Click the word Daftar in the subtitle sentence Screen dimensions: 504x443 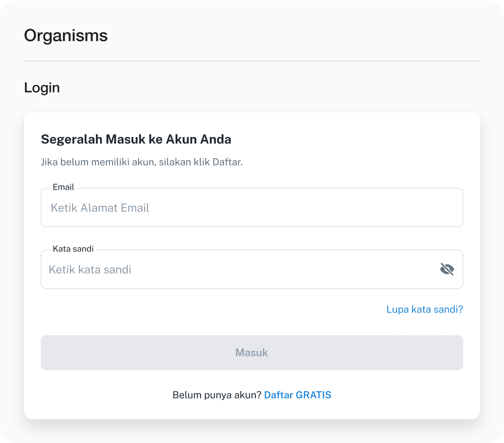227,162
